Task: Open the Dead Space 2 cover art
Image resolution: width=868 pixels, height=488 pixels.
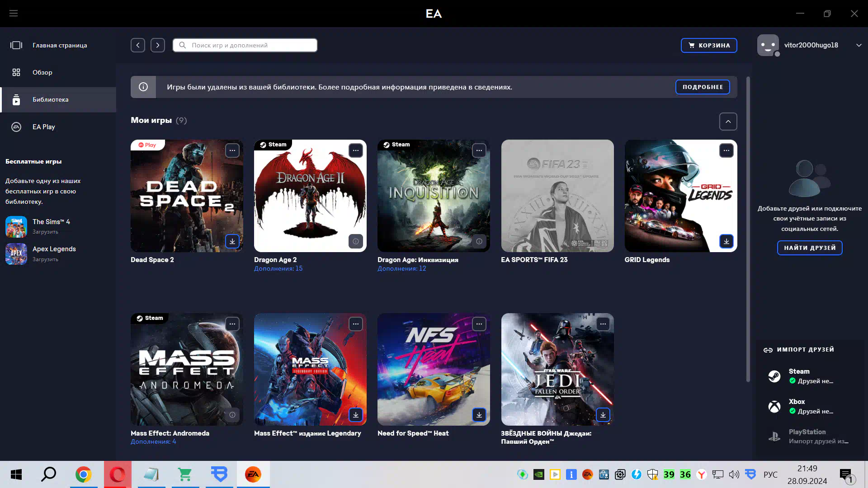Action: point(187,196)
